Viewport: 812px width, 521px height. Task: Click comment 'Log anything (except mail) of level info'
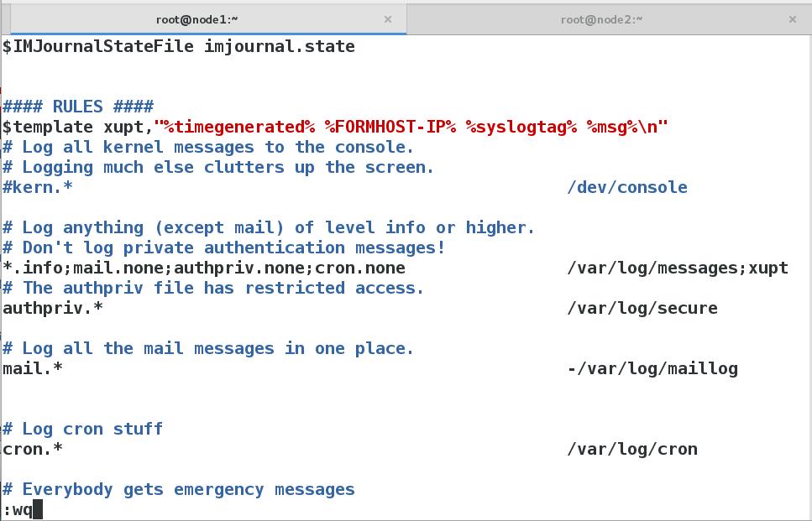pos(268,227)
